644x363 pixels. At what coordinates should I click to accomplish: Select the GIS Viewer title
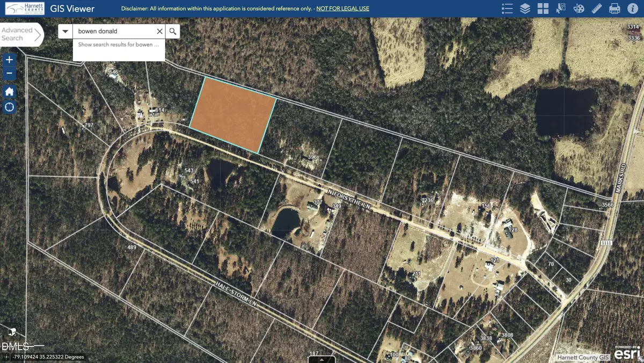(x=71, y=8)
